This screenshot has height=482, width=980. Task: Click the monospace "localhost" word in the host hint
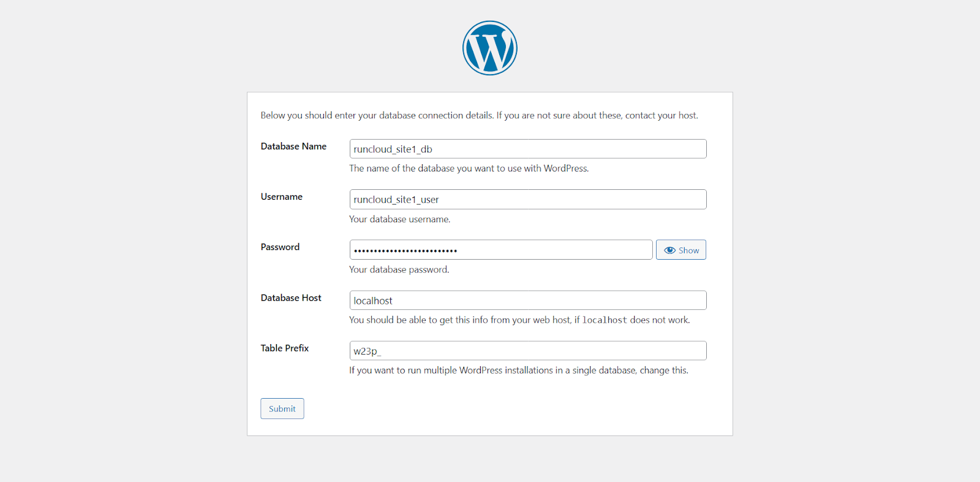tap(604, 320)
